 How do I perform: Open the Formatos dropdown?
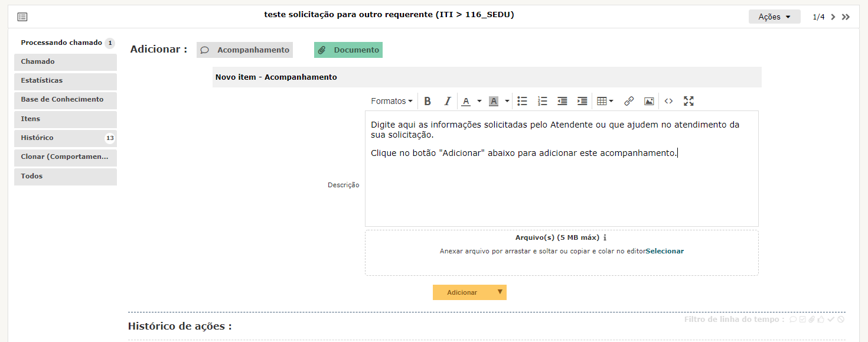click(391, 101)
